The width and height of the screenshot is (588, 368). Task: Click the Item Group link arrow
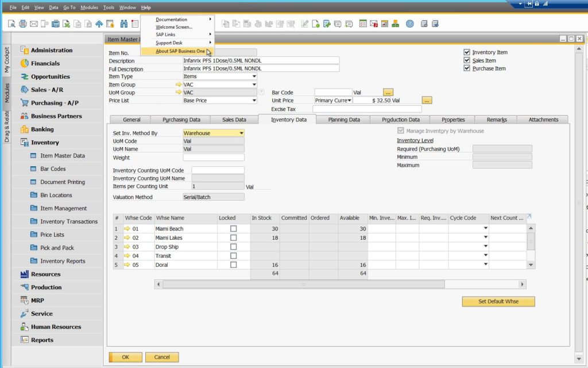point(179,85)
